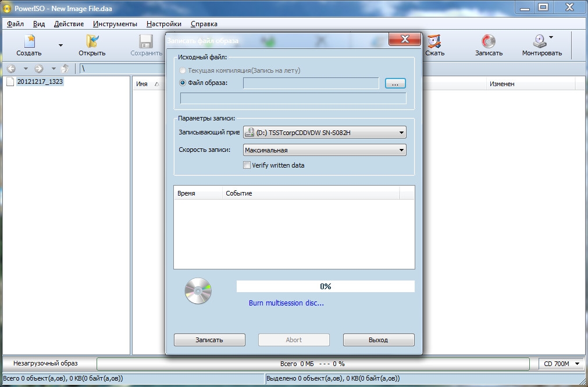
Task: Click the Записать button in dialog
Action: click(209, 340)
